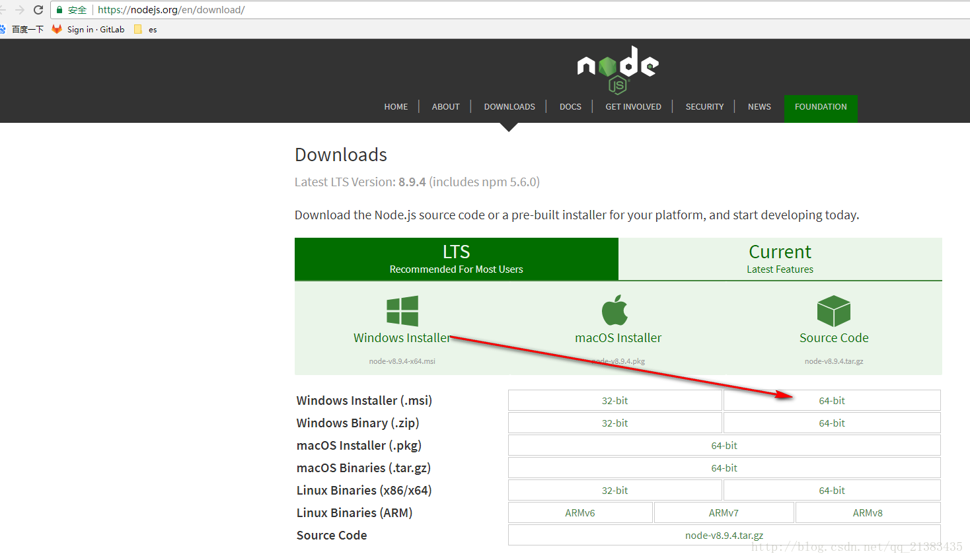The height and width of the screenshot is (560, 970).
Task: Click the Windows Binary (.zip) row label
Action: tap(357, 423)
